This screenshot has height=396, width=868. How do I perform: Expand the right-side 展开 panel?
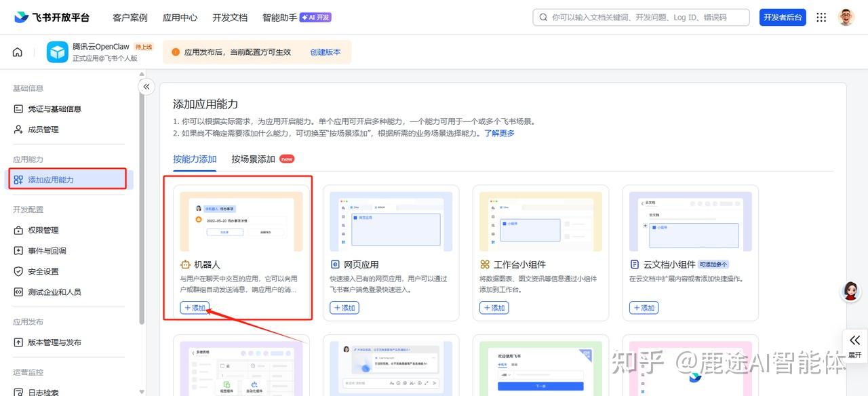pos(854,346)
